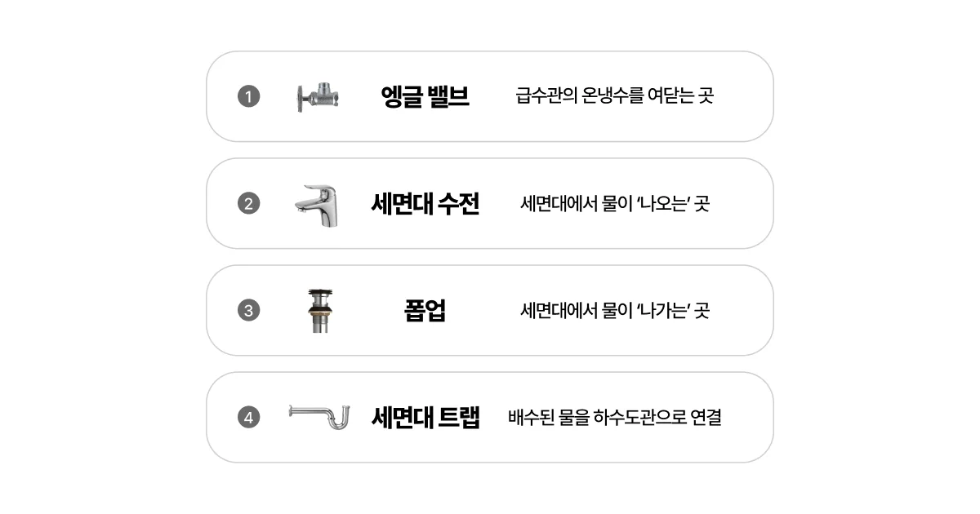Select the 세면대 수전 title text
980x514 pixels.
(425, 204)
